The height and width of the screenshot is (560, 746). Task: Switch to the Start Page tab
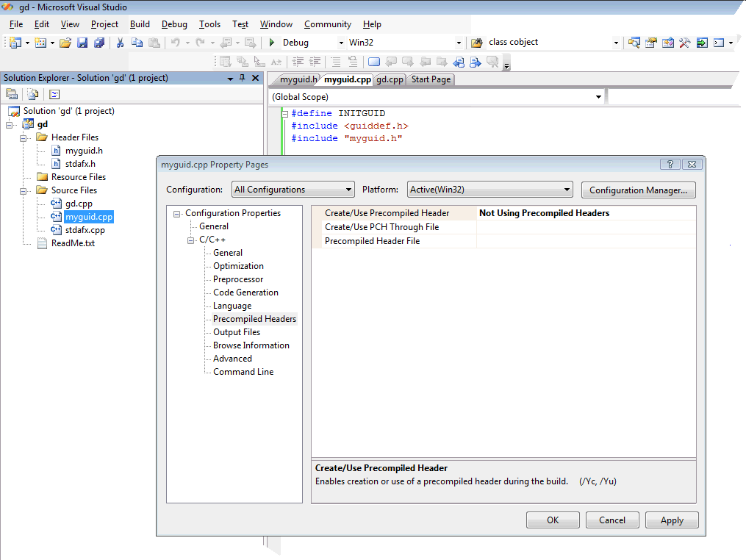tap(431, 79)
